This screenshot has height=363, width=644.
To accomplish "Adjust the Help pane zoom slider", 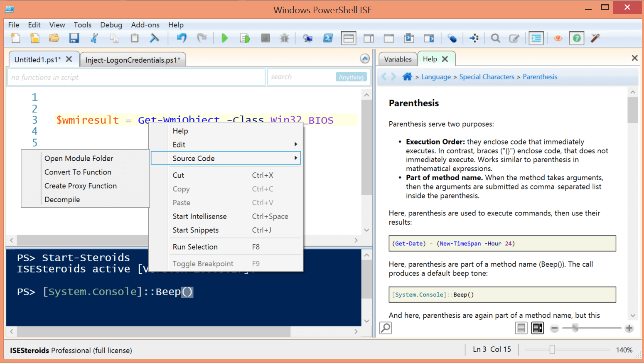I will (x=575, y=328).
